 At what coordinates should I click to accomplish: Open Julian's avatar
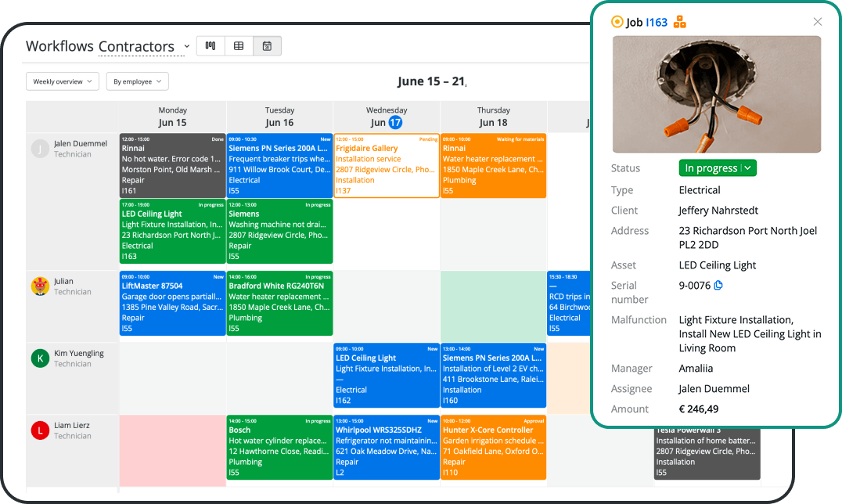(x=40, y=286)
